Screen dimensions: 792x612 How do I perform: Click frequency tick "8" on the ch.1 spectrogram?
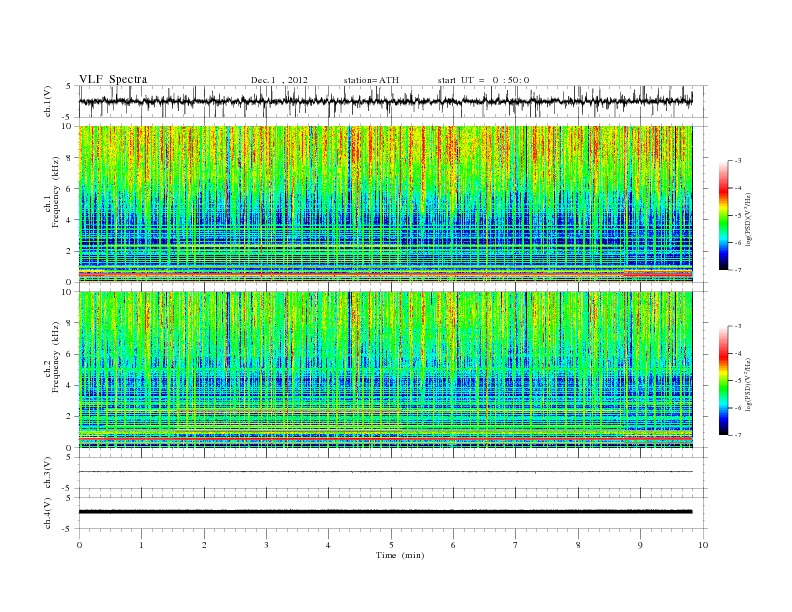point(70,158)
